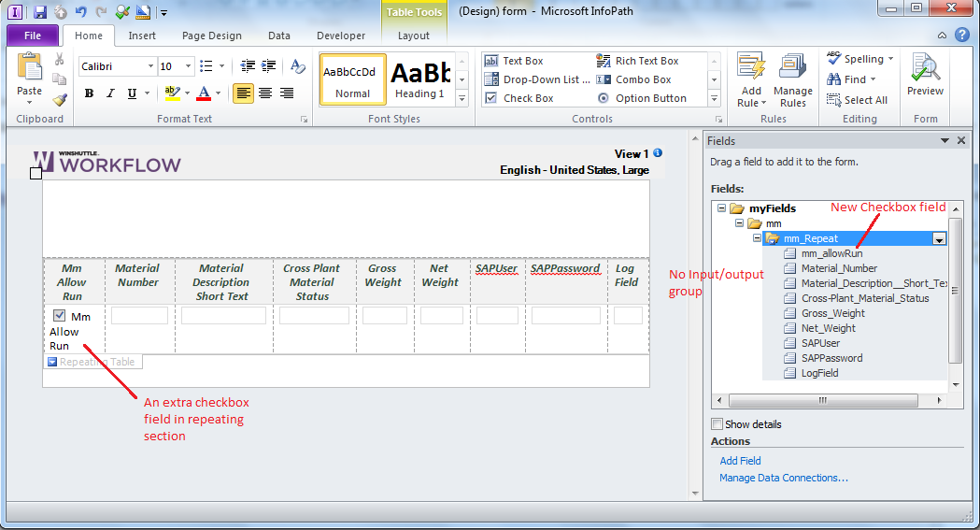Select the Material_Number field
Viewport: 980px width, 530px height.
coord(839,268)
